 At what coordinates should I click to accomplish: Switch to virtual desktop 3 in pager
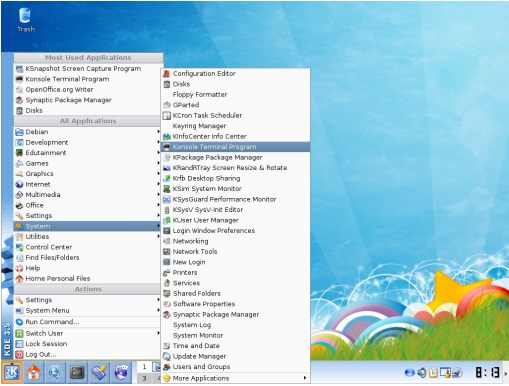click(144, 378)
